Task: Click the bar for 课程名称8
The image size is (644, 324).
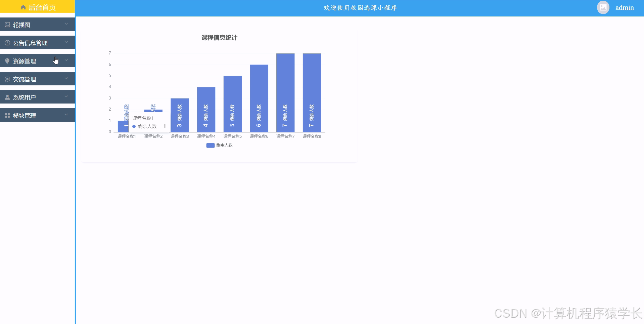Action: (x=312, y=93)
